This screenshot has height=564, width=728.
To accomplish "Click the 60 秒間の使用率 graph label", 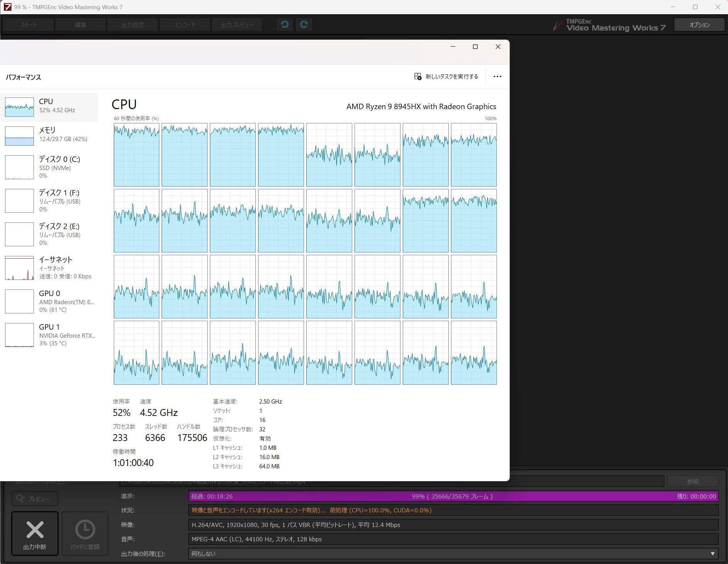I will (136, 118).
